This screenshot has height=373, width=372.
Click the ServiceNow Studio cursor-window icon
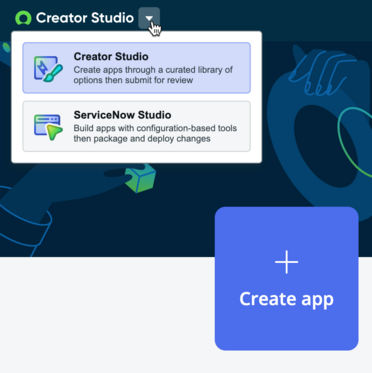tap(48, 127)
